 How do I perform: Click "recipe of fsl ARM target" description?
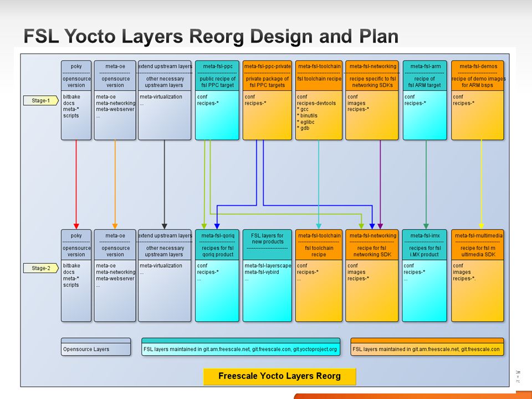coord(425,82)
